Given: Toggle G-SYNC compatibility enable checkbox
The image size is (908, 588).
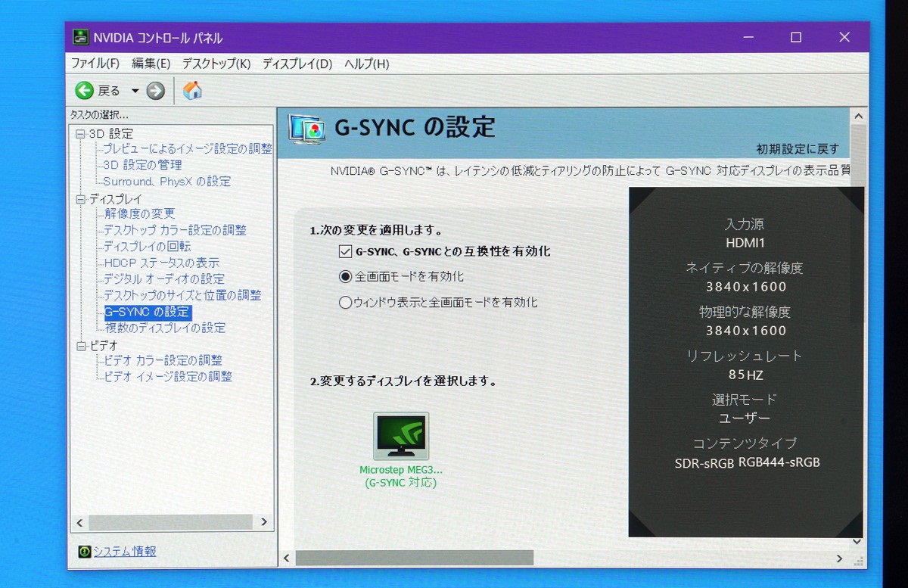Looking at the screenshot, I should click(345, 251).
